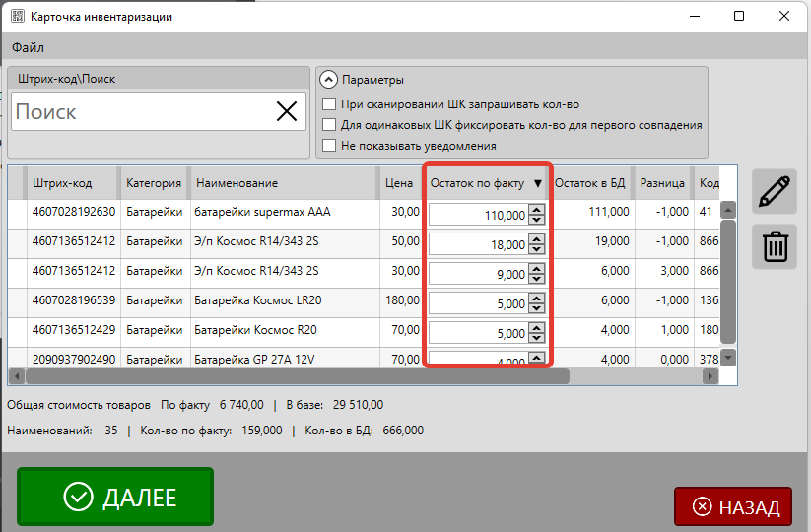Click the pencil edit icon

tap(775, 191)
